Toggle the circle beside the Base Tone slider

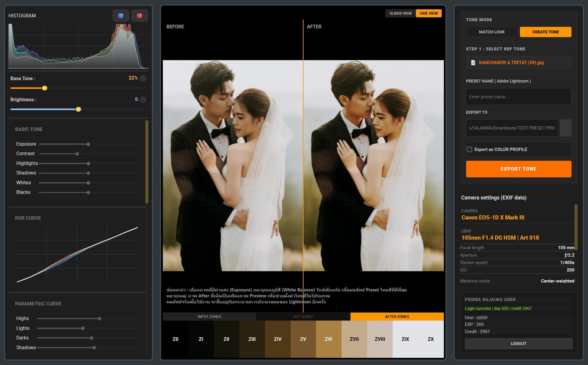click(143, 78)
